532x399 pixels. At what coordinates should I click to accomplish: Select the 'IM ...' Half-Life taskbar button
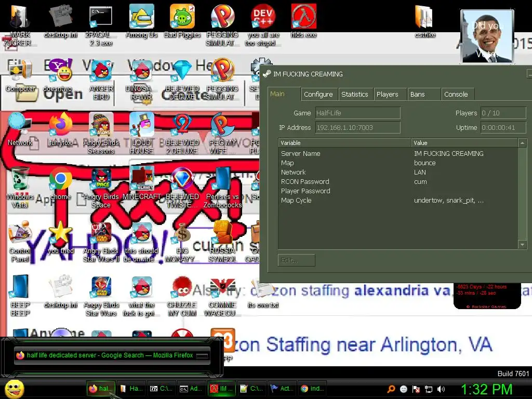point(222,389)
